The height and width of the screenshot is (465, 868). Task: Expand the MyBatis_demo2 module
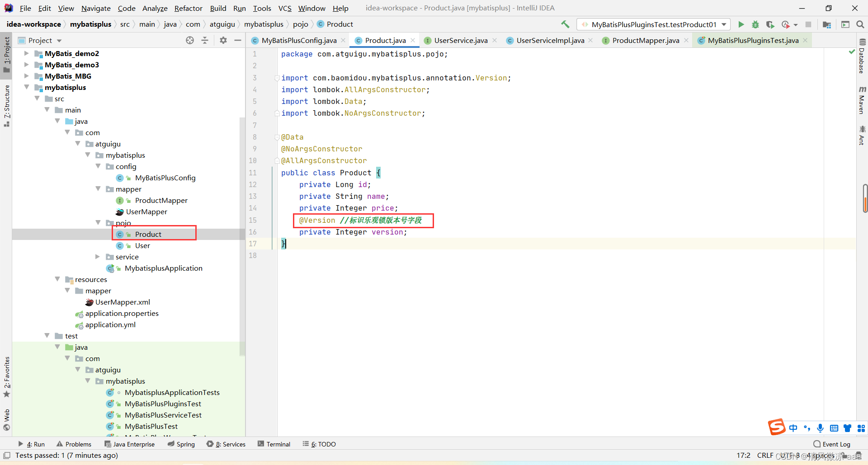(x=26, y=53)
